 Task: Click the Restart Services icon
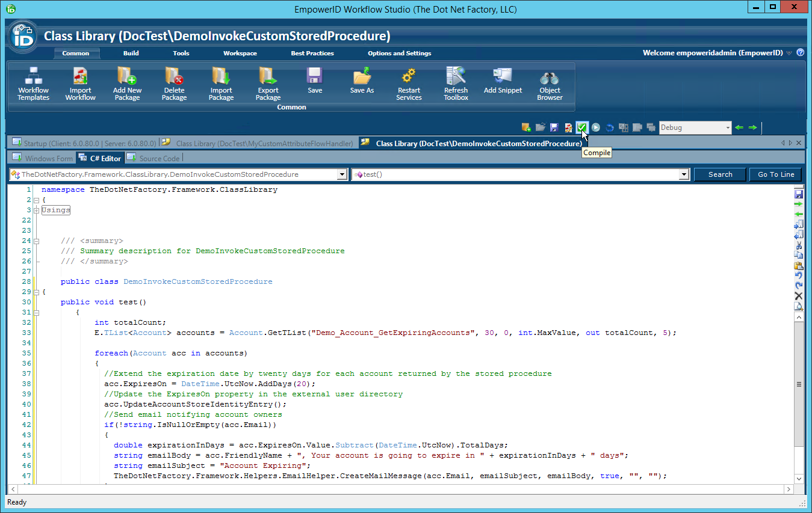[x=409, y=83]
